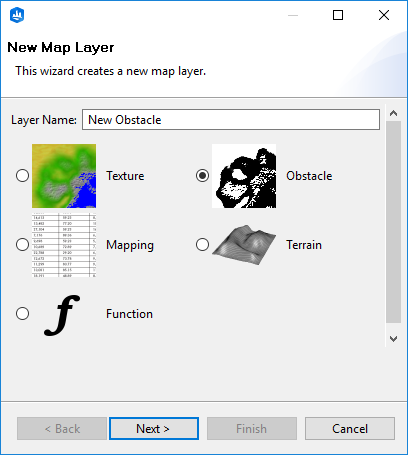Screen dimensions: 408x455
Task: Click the vertical scrollbar thumb
Action: coord(393,222)
